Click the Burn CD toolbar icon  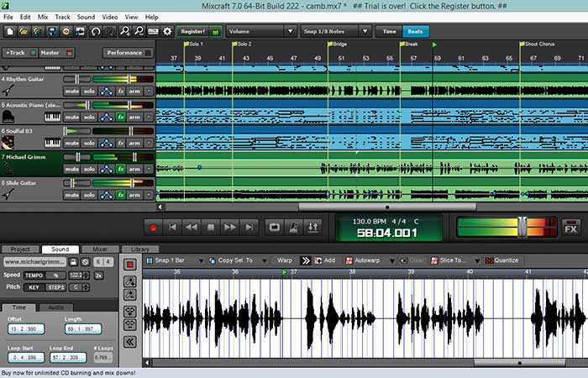66,32
